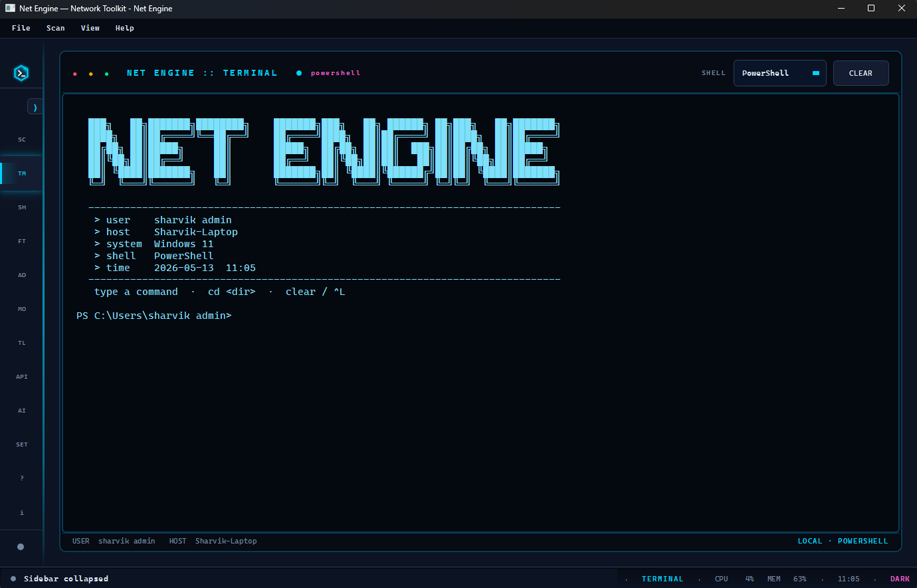The width and height of the screenshot is (917, 588).
Task: Click the yellow dot in terminal header
Action: pos(91,74)
